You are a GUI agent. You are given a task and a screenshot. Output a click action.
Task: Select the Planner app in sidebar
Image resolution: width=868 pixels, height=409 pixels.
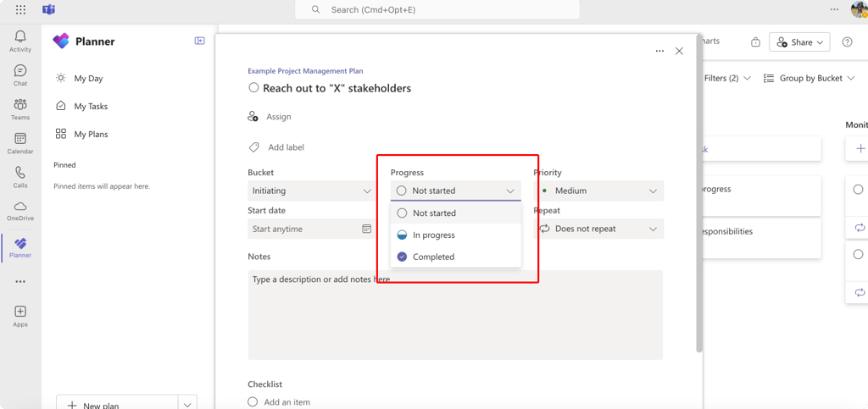coord(20,247)
